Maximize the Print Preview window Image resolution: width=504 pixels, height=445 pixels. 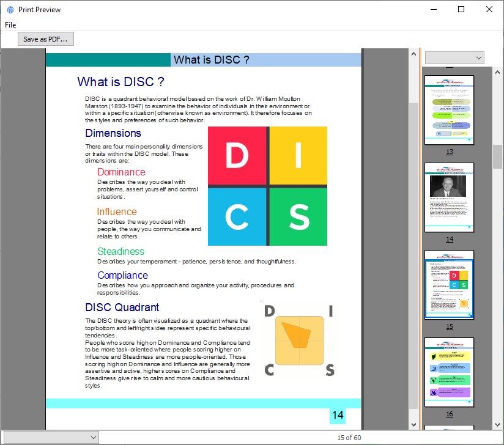coord(461,9)
